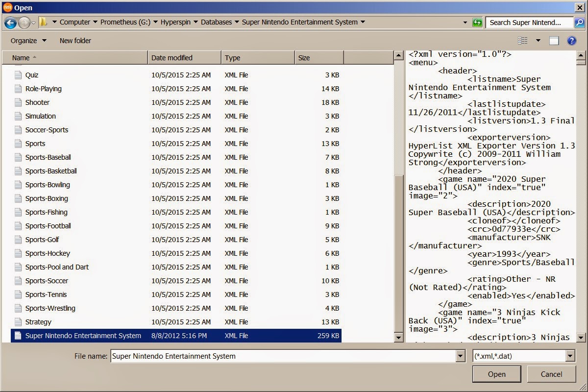Open the file type dropdown showing (*.xml,*.dat)

pos(569,356)
